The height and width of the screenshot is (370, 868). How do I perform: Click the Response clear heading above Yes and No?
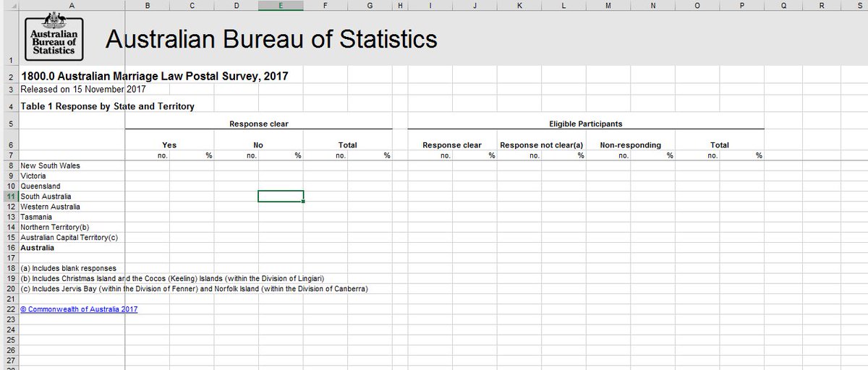(258, 124)
